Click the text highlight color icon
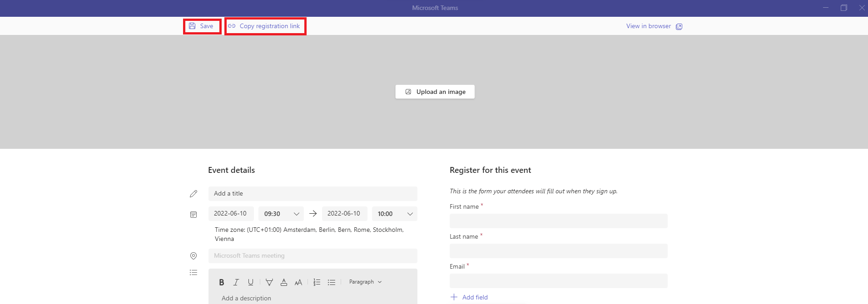This screenshot has width=868, height=304. tap(269, 282)
